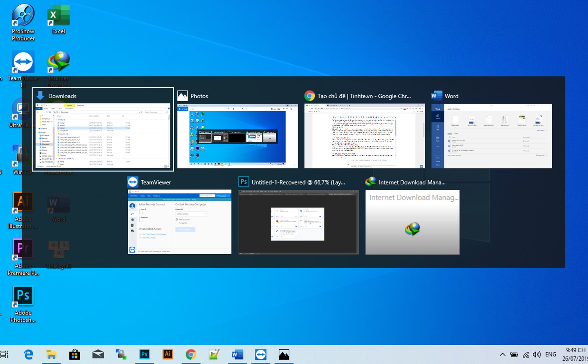
Task: Switch to the TeamViewer window thumbnail
Action: point(179,222)
